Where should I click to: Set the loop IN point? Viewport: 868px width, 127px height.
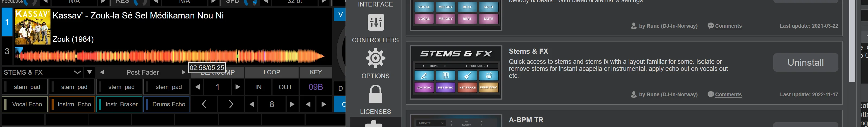(x=258, y=87)
